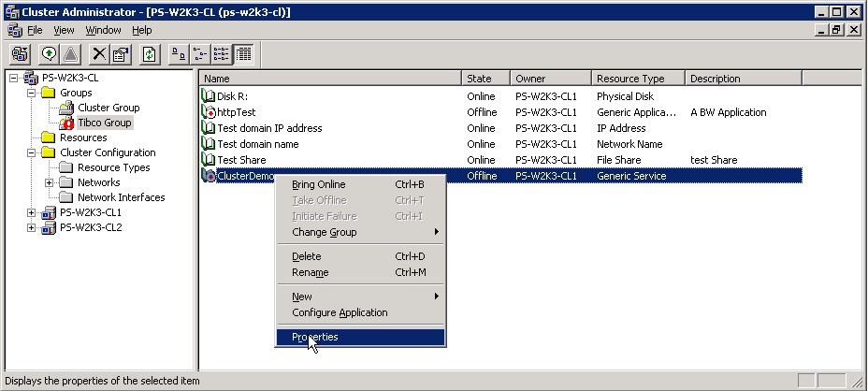The image size is (868, 391).
Task: Open the Change Group submenu
Action: (360, 232)
